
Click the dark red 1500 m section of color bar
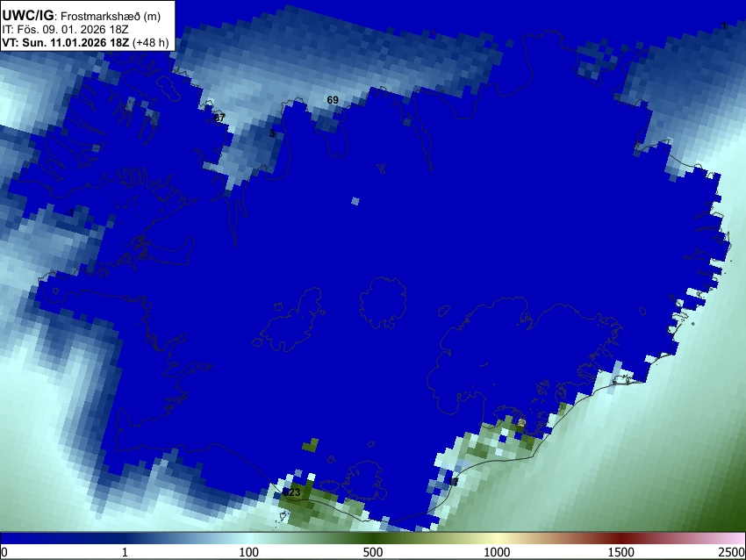[620, 538]
